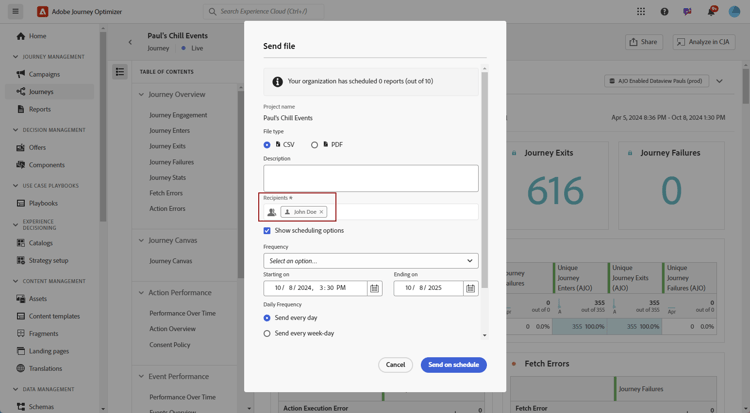Click into the Description text box
The width and height of the screenshot is (750, 413).
371,178
